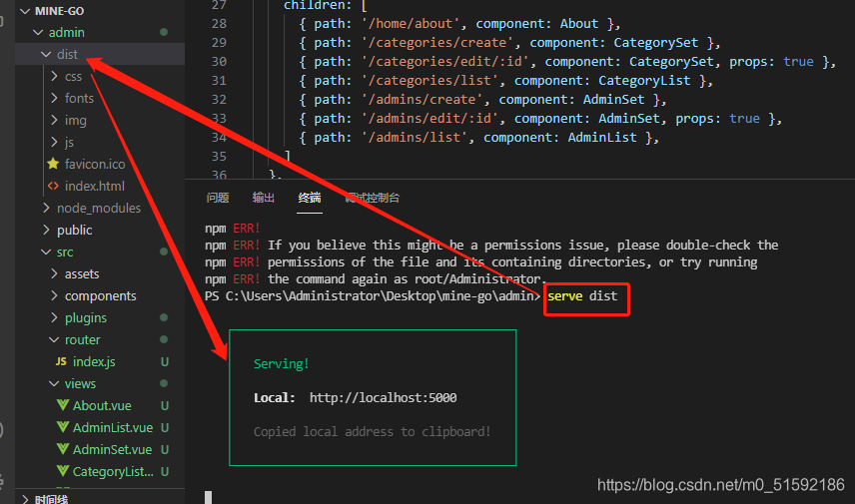Open the CategoryList... file in views

[x=113, y=471]
